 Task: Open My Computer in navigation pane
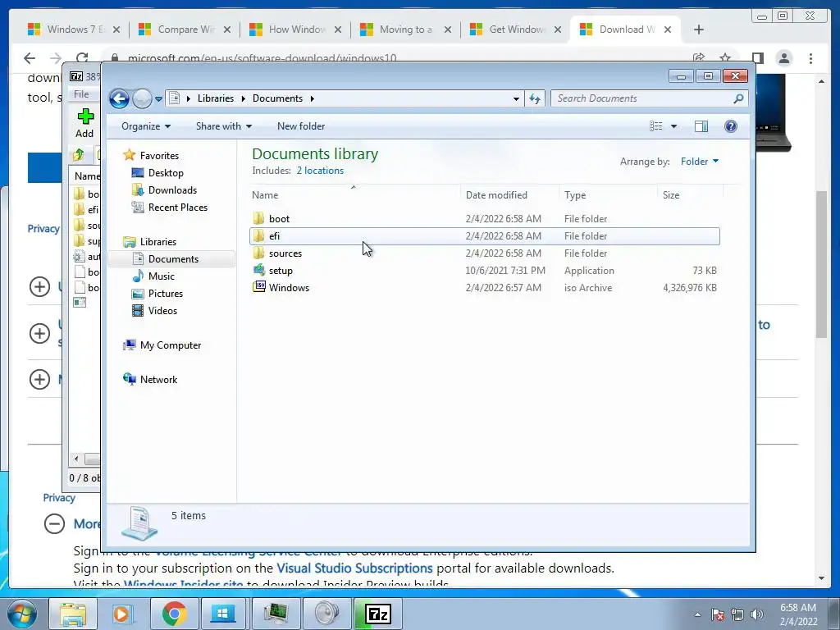(171, 345)
